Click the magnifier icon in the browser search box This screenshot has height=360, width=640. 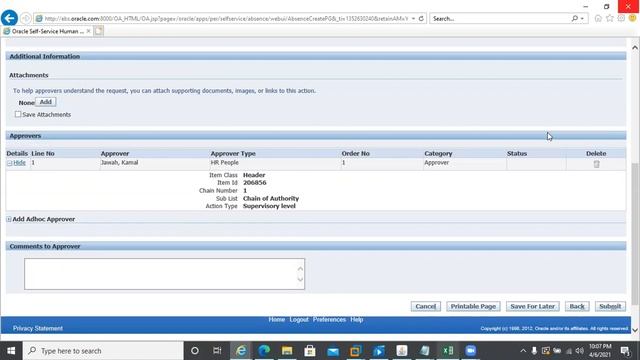pyautogui.click(x=575, y=18)
